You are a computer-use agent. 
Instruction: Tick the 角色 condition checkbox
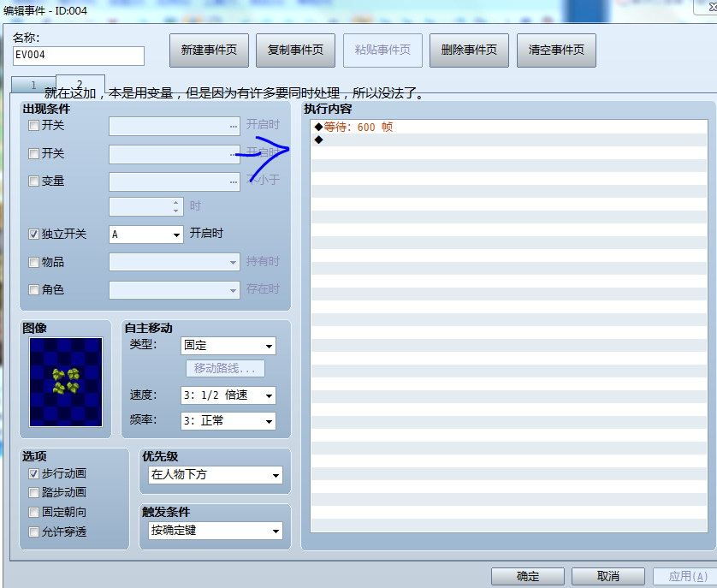[33, 289]
